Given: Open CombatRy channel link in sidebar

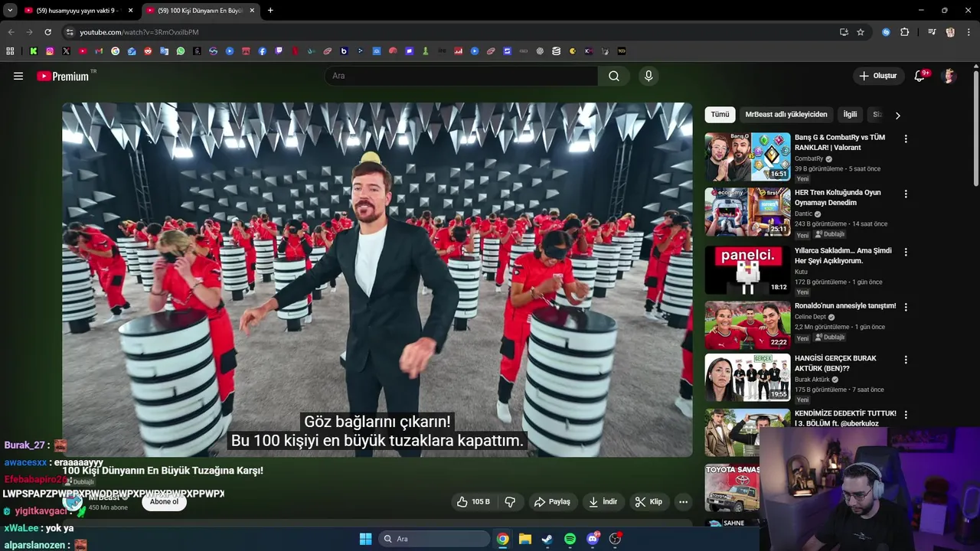Looking at the screenshot, I should coord(808,159).
